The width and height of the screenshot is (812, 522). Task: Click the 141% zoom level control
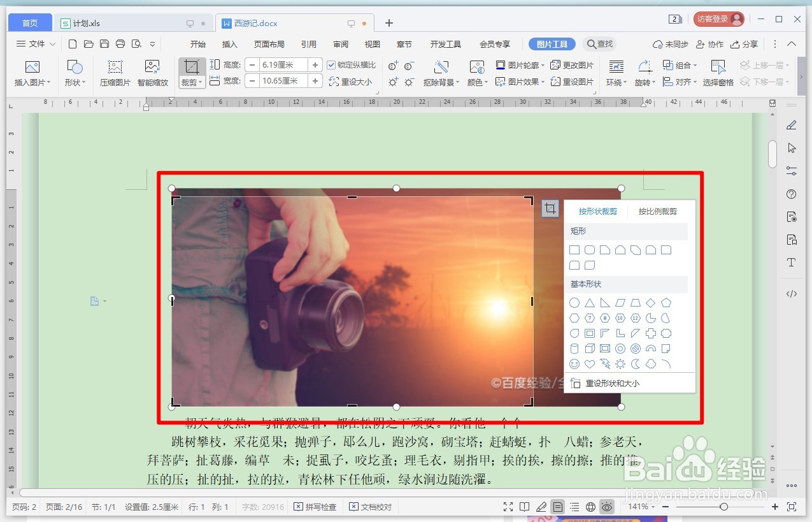point(640,507)
